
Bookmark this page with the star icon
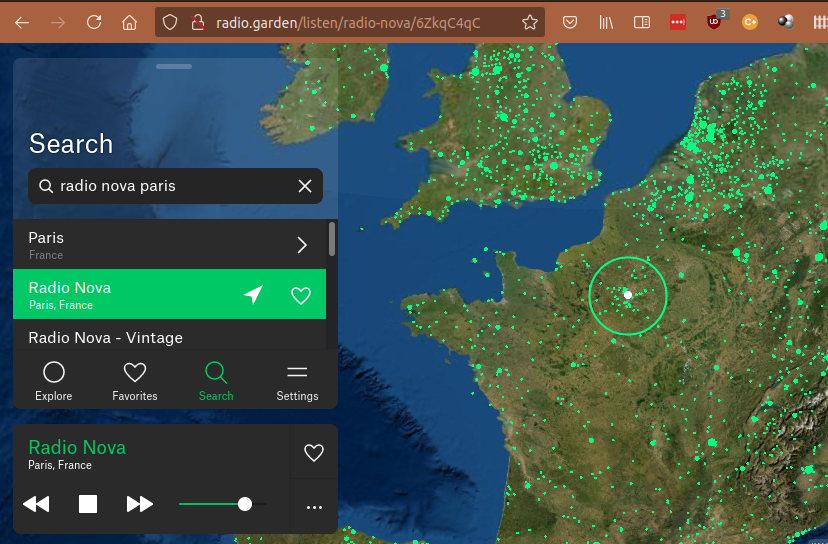[530, 22]
